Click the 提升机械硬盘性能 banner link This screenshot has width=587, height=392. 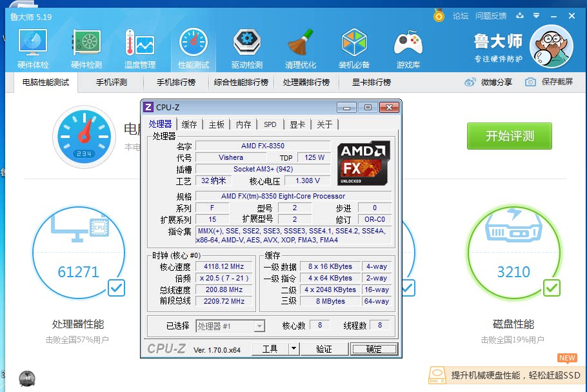pyautogui.click(x=516, y=375)
